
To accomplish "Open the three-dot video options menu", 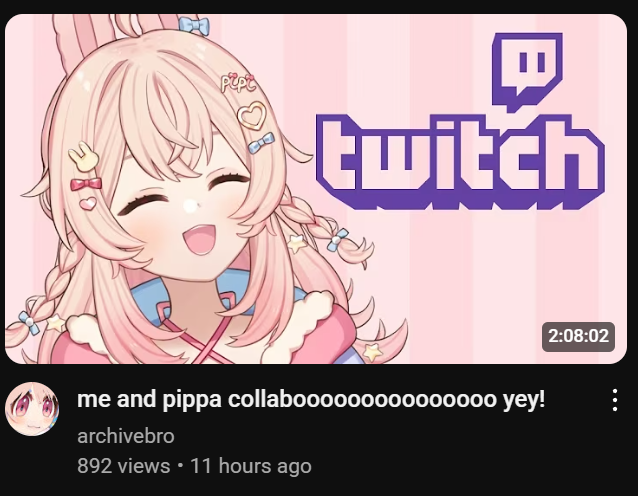I will pyautogui.click(x=615, y=400).
